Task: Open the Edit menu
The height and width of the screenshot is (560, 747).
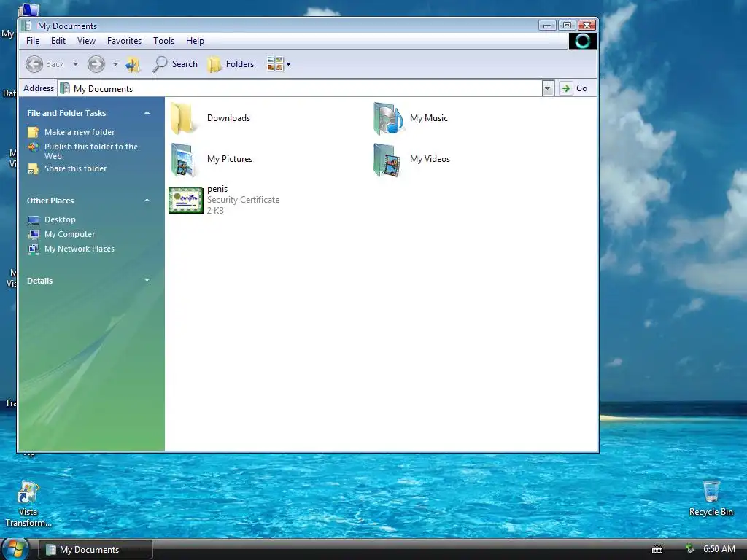Action: 58,41
